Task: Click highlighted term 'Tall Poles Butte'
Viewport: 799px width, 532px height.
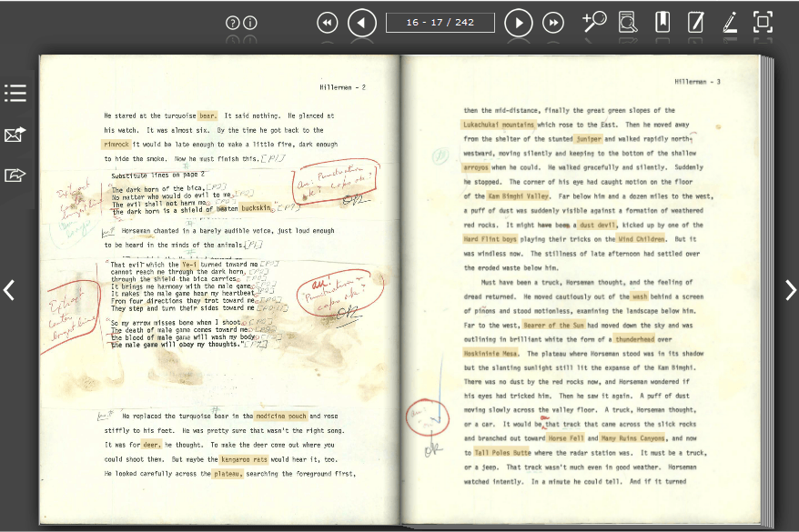Action: pyautogui.click(x=503, y=453)
